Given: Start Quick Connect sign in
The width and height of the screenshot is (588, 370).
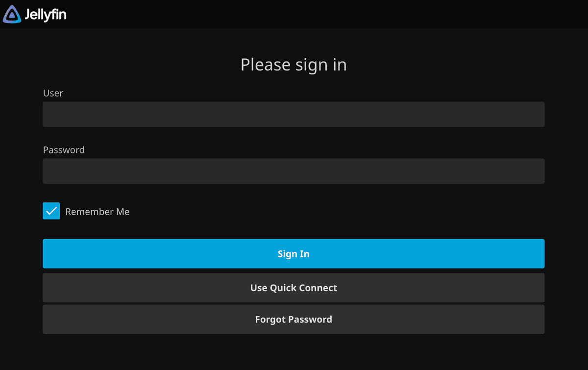Looking at the screenshot, I should pyautogui.click(x=294, y=288).
